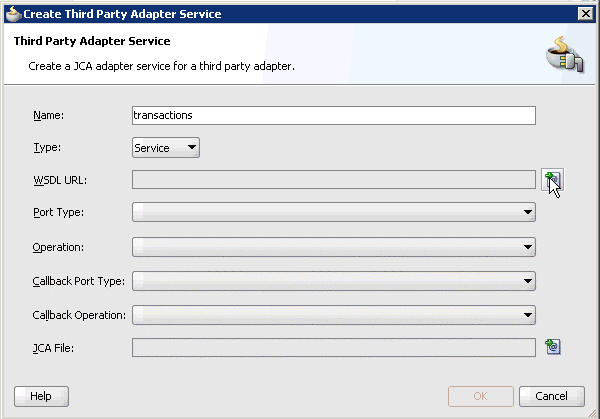Click the 'JCA File:' label
The image size is (600, 419).
(x=53, y=348)
